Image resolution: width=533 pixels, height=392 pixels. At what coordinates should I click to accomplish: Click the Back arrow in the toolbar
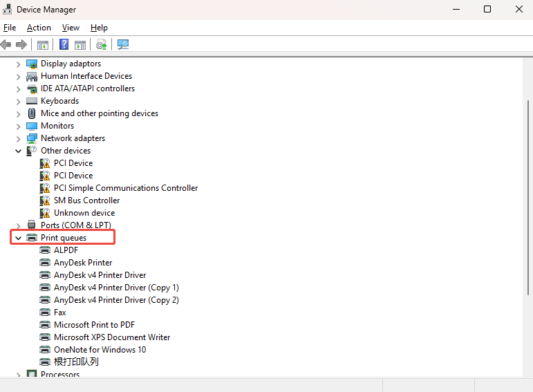pos(6,44)
